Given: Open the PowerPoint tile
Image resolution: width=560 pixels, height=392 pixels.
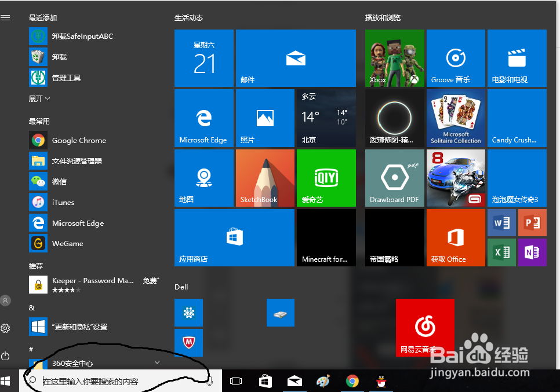Looking at the screenshot, I should (x=532, y=223).
